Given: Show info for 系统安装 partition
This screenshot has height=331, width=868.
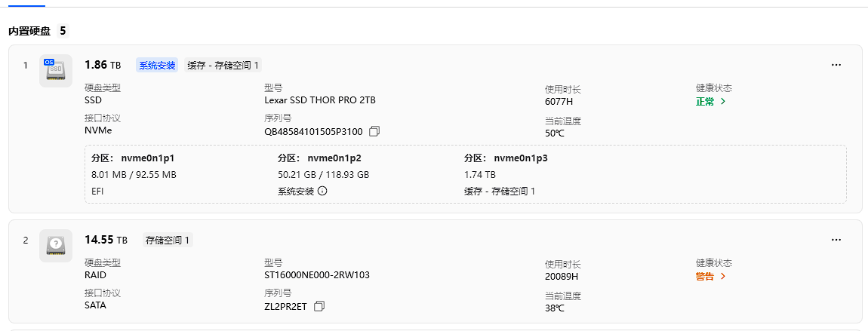Looking at the screenshot, I should pyautogui.click(x=322, y=191).
